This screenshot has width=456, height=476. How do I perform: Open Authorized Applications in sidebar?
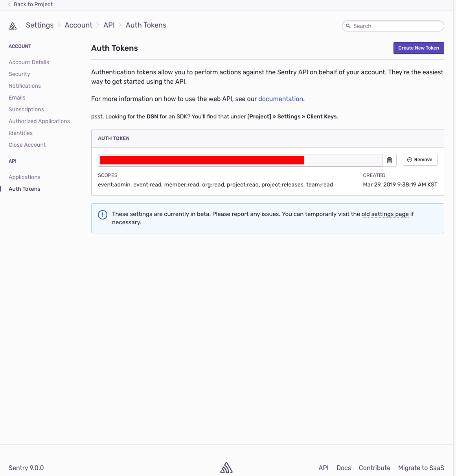[x=39, y=121]
